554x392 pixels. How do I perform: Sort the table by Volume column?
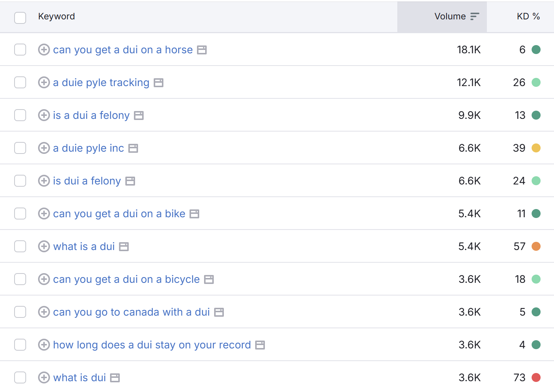pyautogui.click(x=450, y=16)
